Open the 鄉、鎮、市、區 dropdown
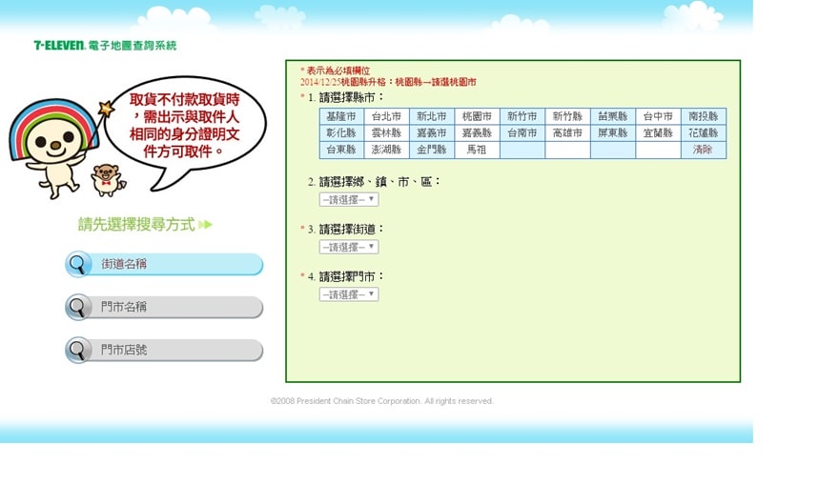The width and height of the screenshot is (839, 504). [x=349, y=199]
